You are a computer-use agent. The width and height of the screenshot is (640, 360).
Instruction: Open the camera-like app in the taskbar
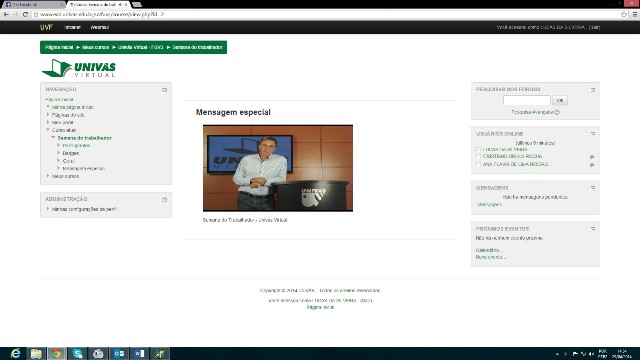click(x=98, y=353)
